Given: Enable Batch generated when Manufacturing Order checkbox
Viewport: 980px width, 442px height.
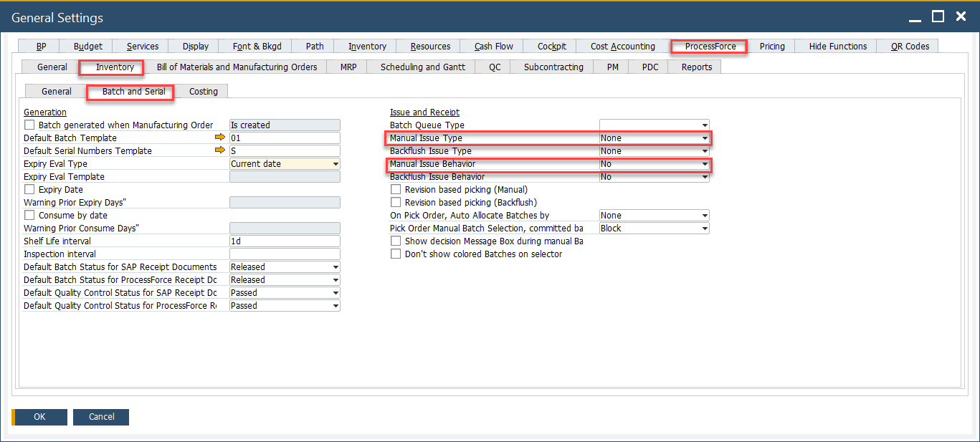Looking at the screenshot, I should 29,124.
